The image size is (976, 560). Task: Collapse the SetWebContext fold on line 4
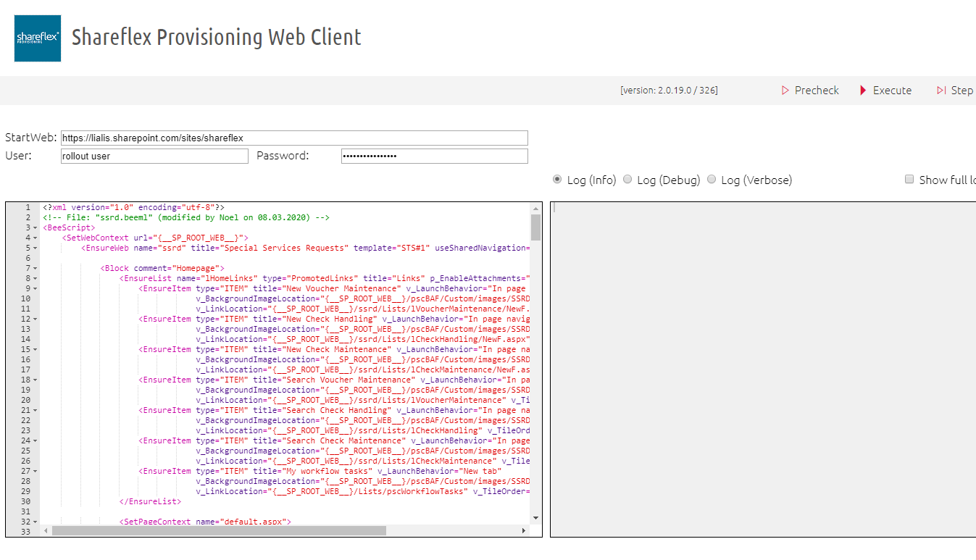(36, 238)
